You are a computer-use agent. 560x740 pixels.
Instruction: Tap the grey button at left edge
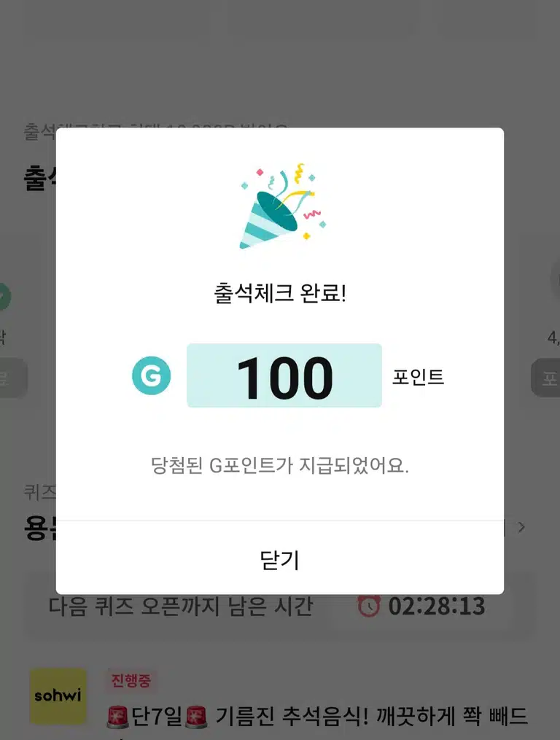point(13,378)
